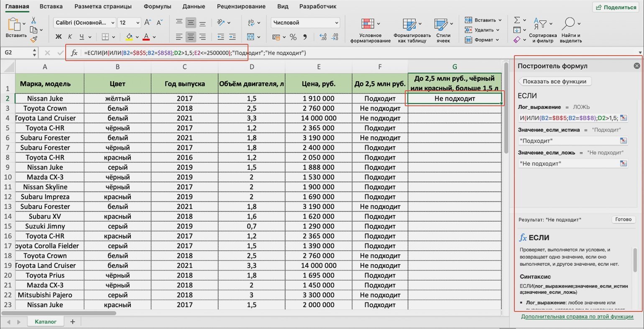Click the Format Painter brush icon
The width and height of the screenshot is (644, 329).
34,39
